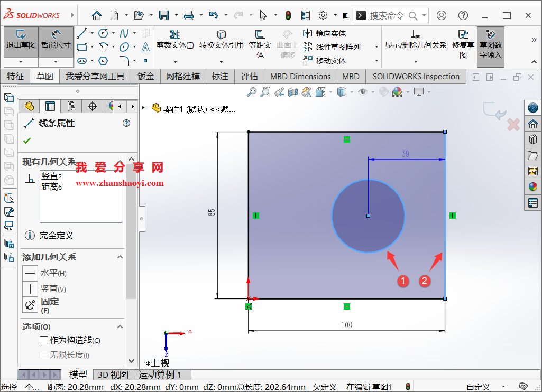This screenshot has height=392, width=542.
Task: Click Convert Entities (转换实体引用)
Action: pyautogui.click(x=221, y=40)
